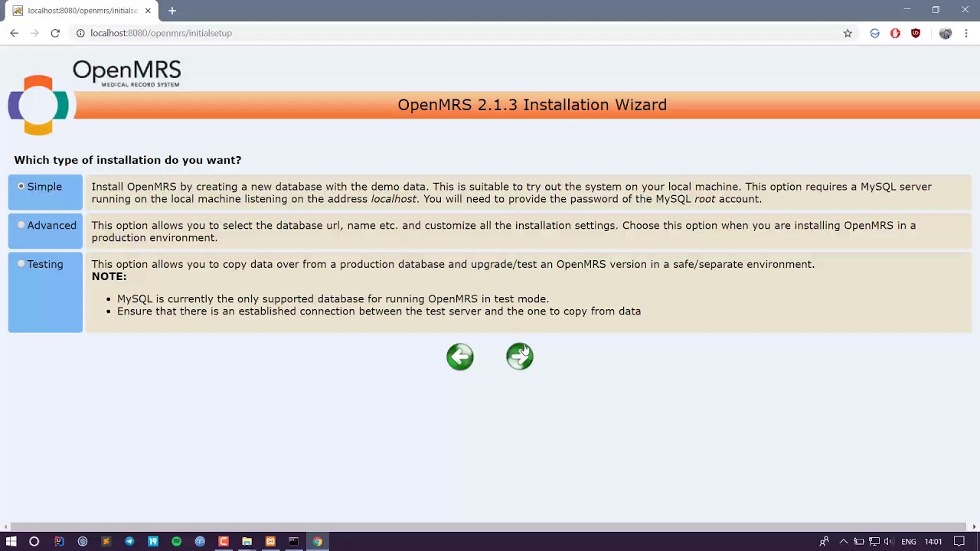
Task: Switch to Chrome in taskbar
Action: (317, 542)
